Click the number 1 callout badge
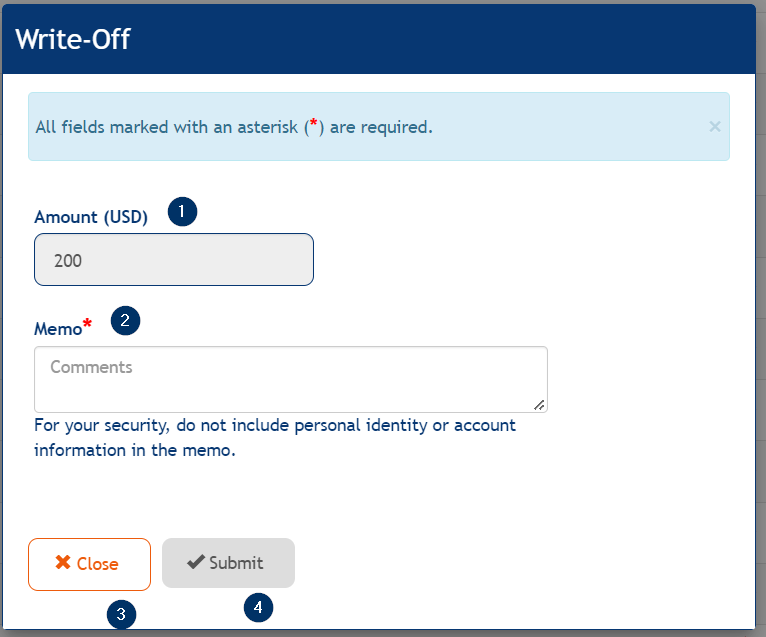This screenshot has height=637, width=766. pyautogui.click(x=182, y=212)
